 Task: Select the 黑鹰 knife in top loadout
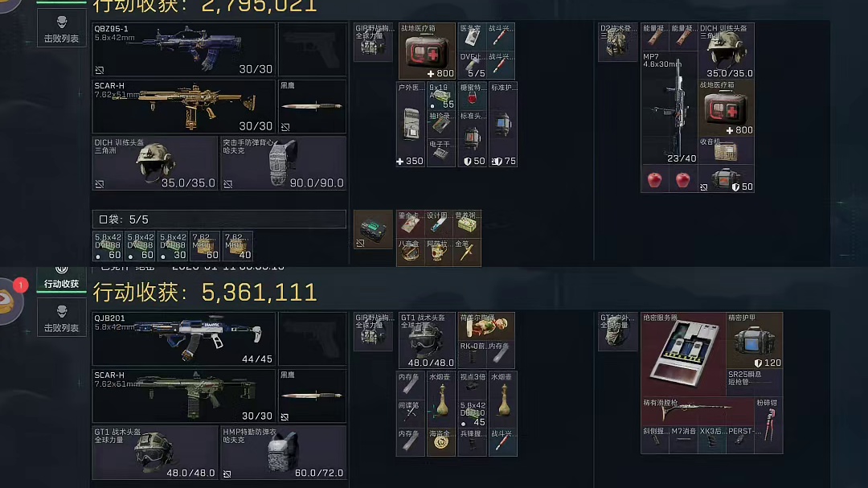point(312,106)
